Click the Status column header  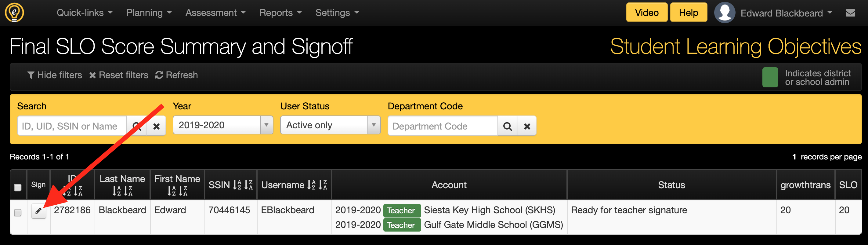point(671,185)
